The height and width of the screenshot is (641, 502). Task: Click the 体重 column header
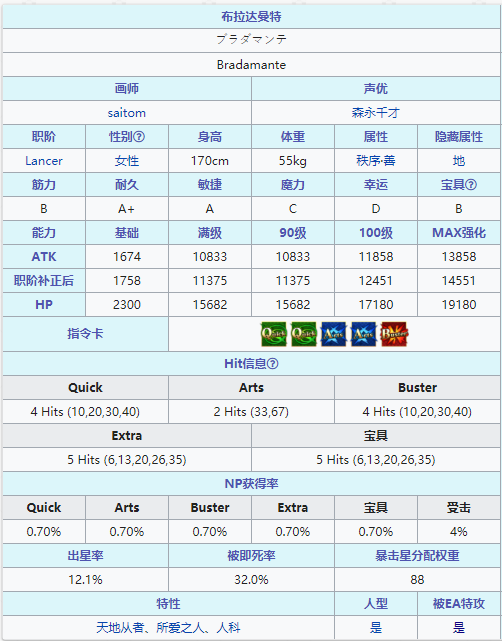point(293,137)
